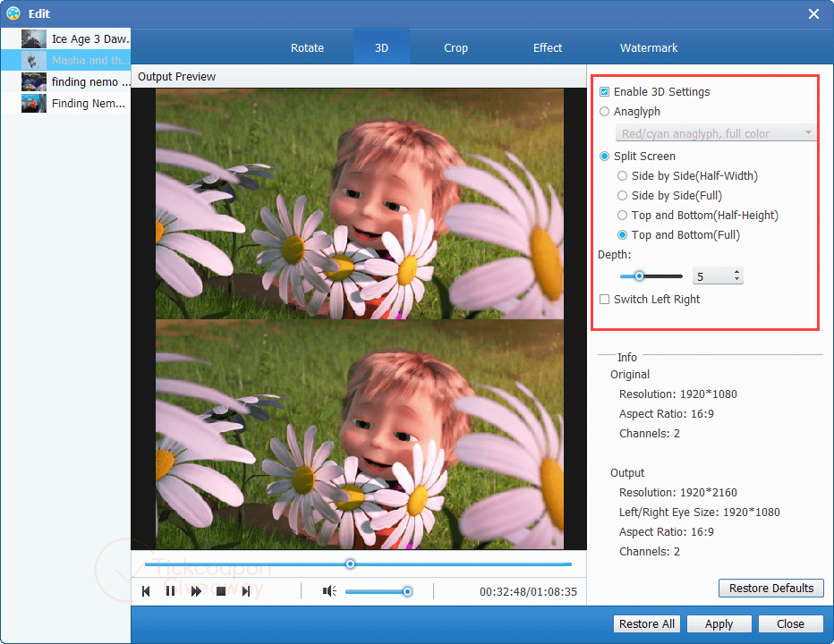Open the Rotate tab

point(307,48)
